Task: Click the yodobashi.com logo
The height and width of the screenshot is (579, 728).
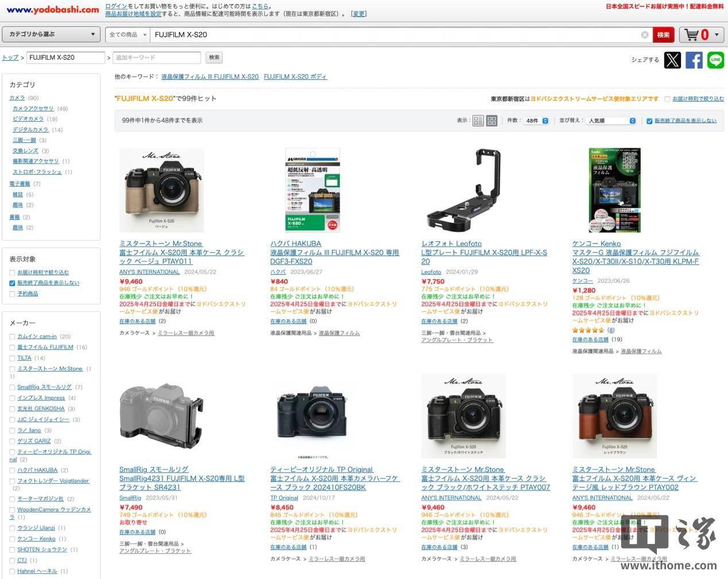Action: (x=52, y=10)
